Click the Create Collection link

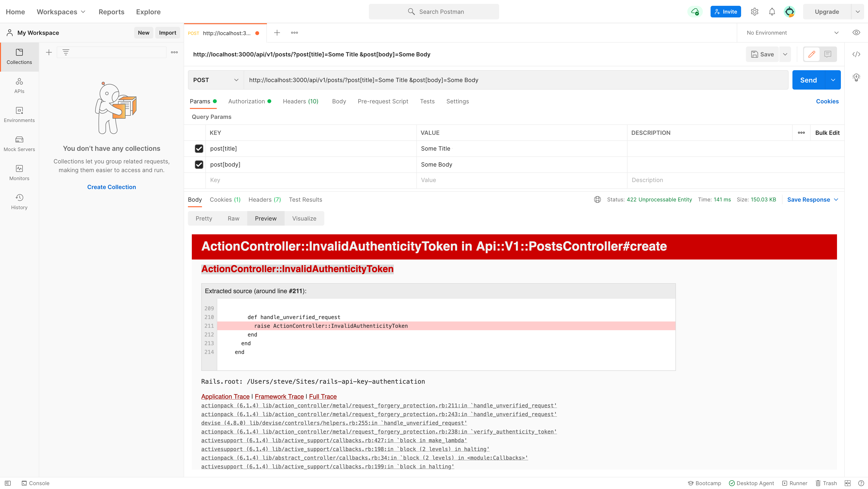[x=112, y=187]
